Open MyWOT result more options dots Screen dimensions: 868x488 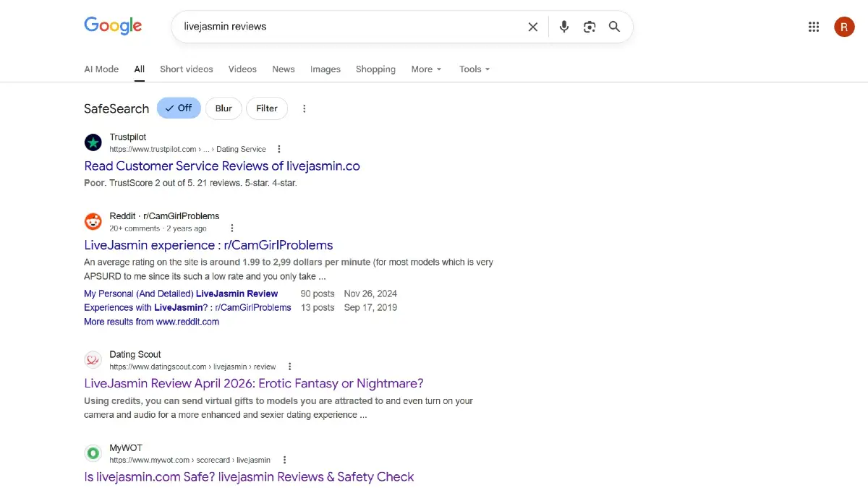[x=284, y=460]
